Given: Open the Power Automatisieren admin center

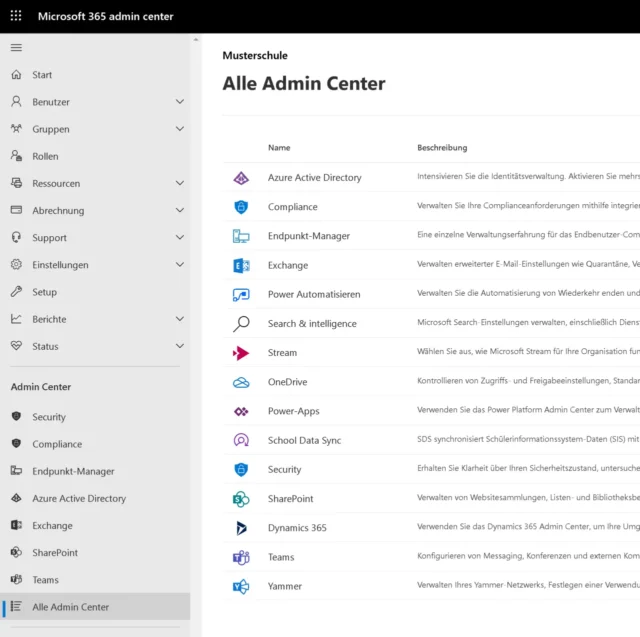Looking at the screenshot, I should tap(314, 295).
